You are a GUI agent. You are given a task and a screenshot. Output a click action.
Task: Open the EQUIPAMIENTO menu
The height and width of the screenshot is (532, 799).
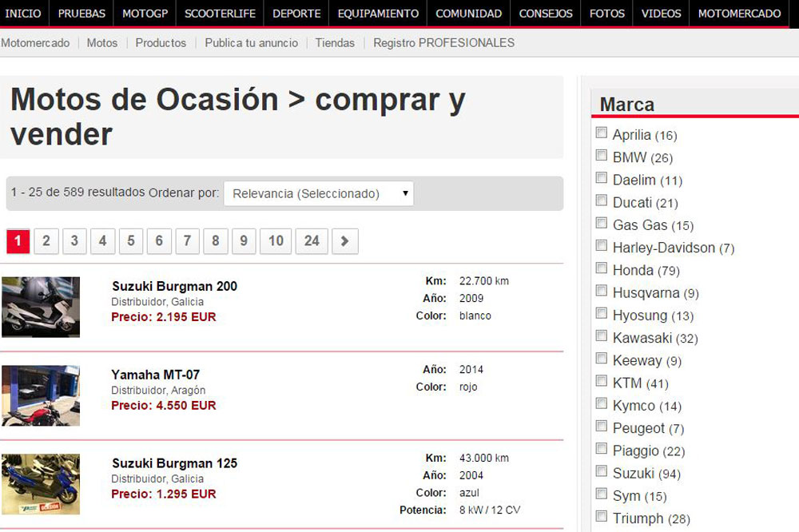pos(378,14)
